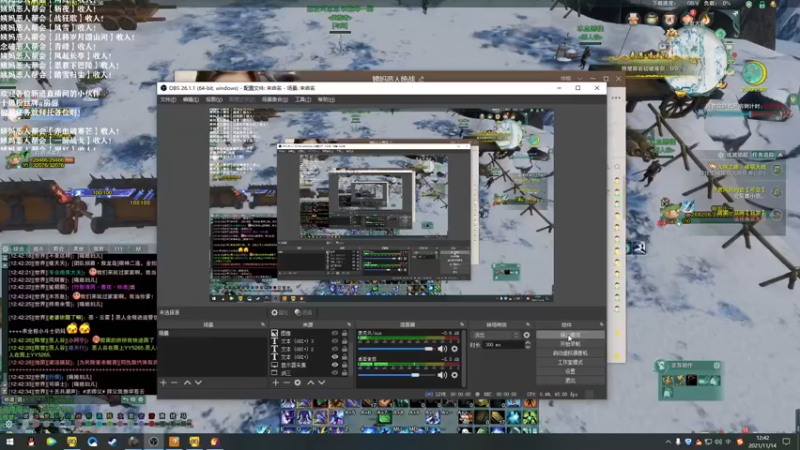Screen dimensions: 800x450
Task: Remove the selected source with the minus icon
Action: pos(286,383)
